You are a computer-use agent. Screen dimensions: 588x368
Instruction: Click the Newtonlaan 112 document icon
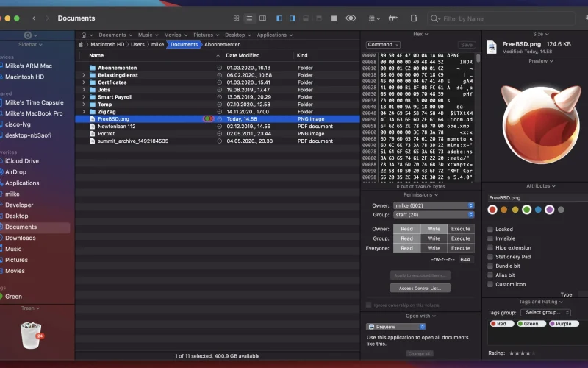93,127
